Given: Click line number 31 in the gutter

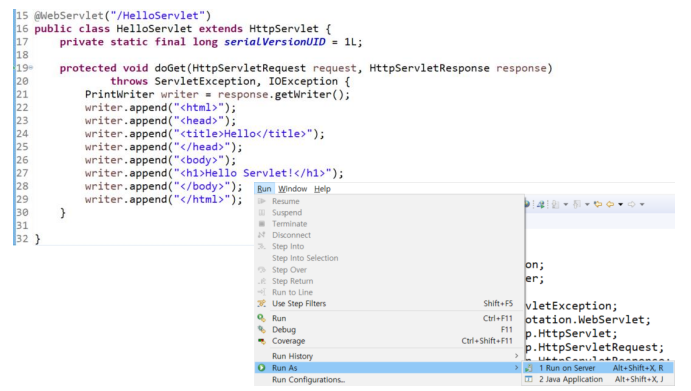Looking at the screenshot, I should point(22,225).
